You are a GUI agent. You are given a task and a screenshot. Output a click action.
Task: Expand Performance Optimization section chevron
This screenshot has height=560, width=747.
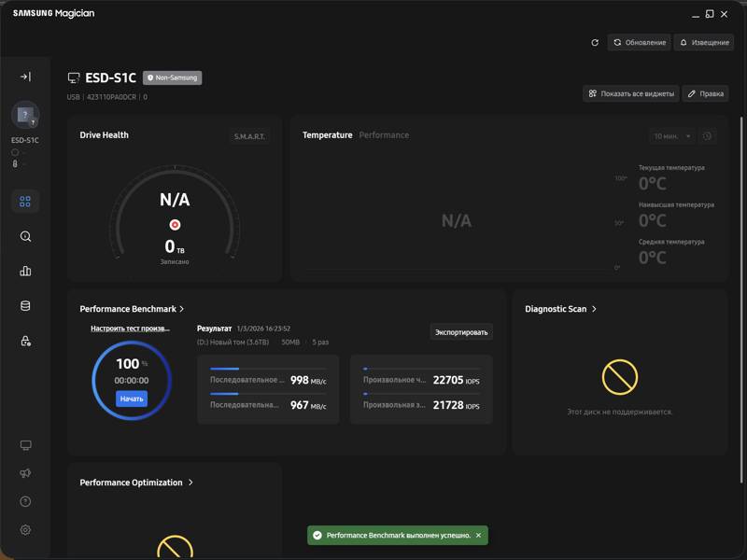tap(190, 483)
